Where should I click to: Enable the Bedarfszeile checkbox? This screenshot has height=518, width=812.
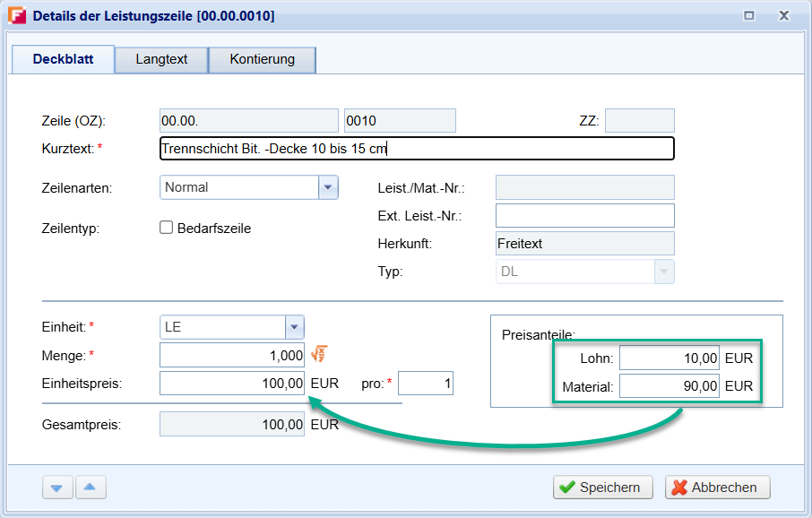click(x=166, y=228)
